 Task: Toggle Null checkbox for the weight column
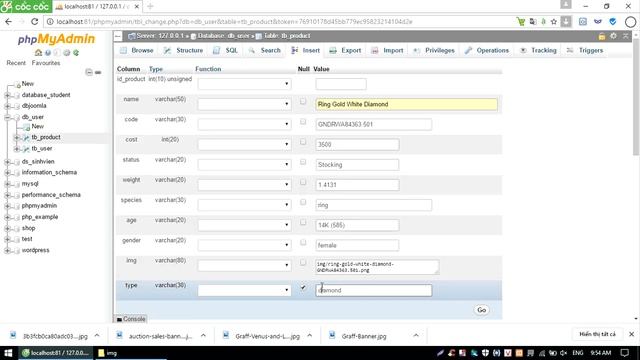click(303, 182)
